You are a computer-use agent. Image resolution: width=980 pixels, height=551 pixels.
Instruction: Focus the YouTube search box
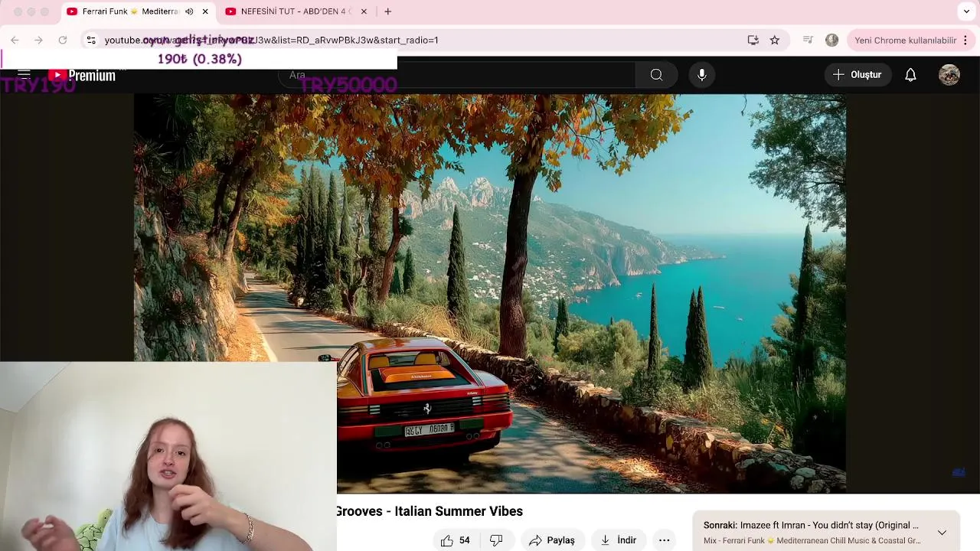click(458, 74)
